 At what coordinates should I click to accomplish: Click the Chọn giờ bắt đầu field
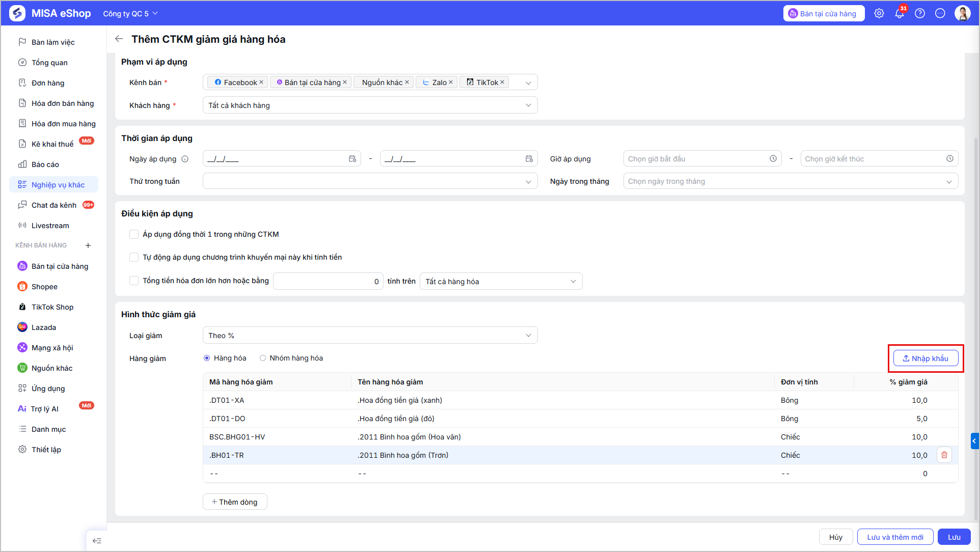point(702,159)
